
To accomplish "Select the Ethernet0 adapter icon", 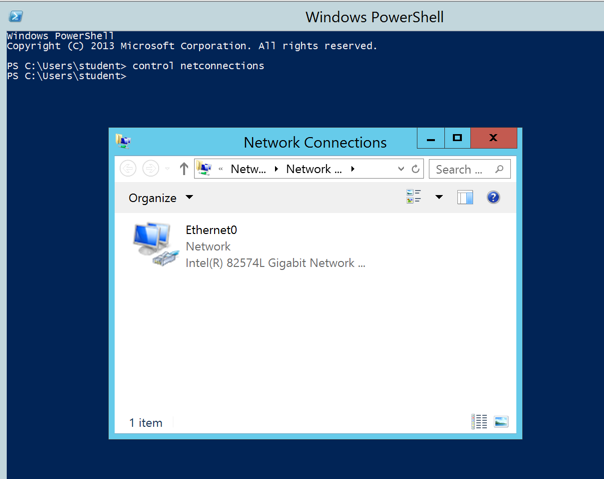I will (156, 244).
